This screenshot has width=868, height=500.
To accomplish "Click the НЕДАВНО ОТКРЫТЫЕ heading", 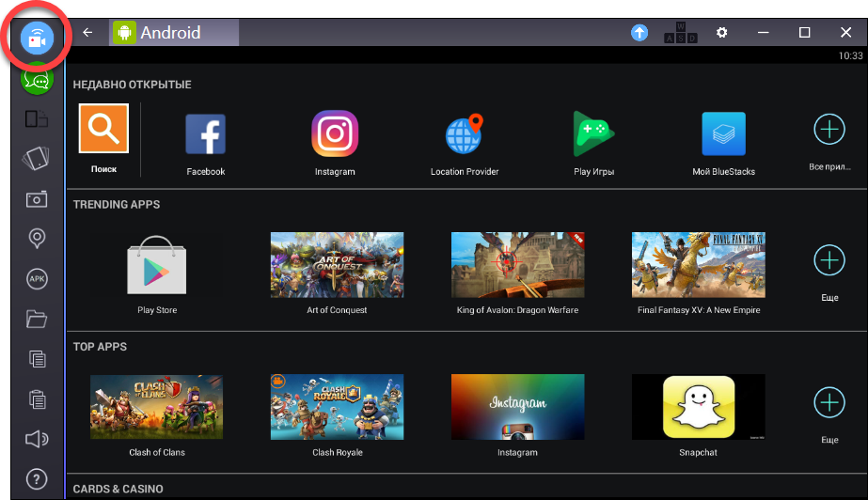I will pyautogui.click(x=133, y=85).
